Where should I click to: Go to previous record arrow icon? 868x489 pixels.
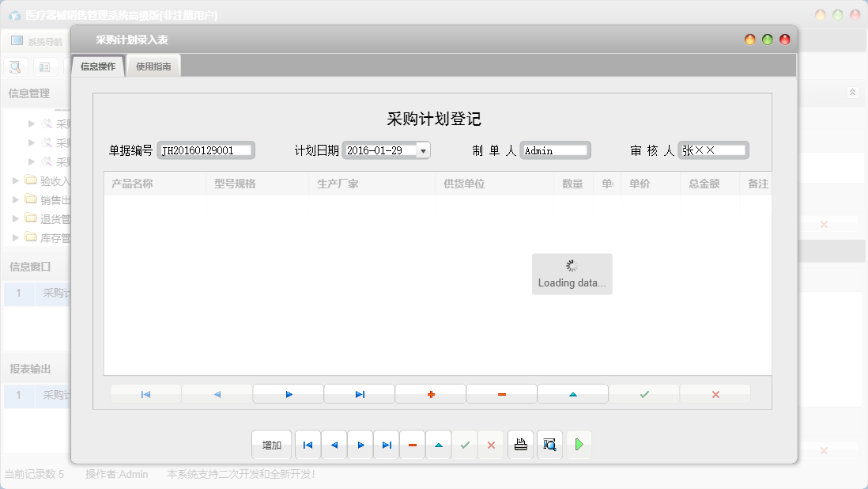coord(217,393)
